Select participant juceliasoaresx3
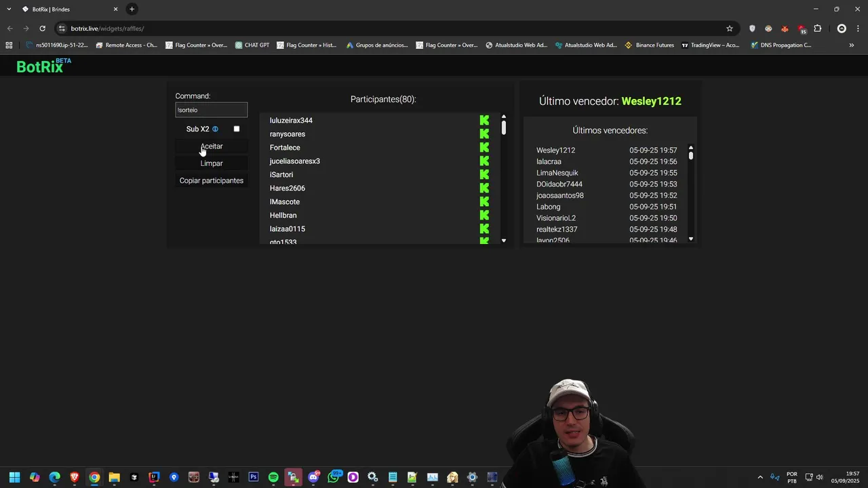The height and width of the screenshot is (488, 868). coord(295,161)
